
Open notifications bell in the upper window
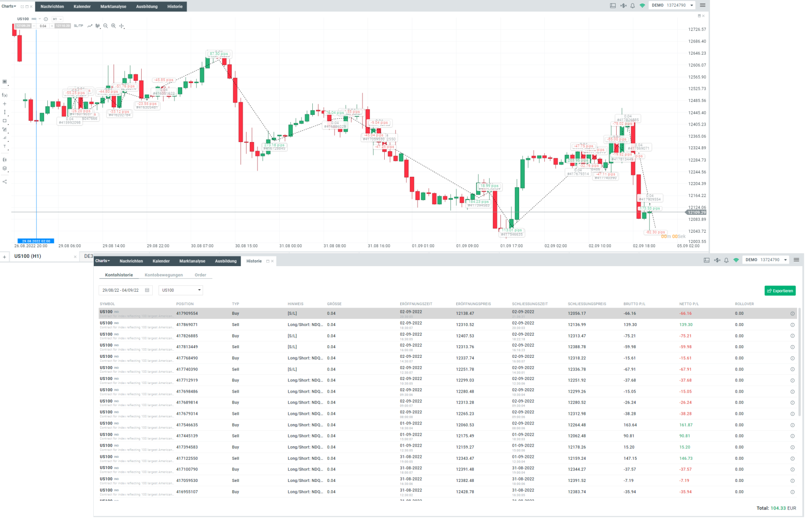632,6
